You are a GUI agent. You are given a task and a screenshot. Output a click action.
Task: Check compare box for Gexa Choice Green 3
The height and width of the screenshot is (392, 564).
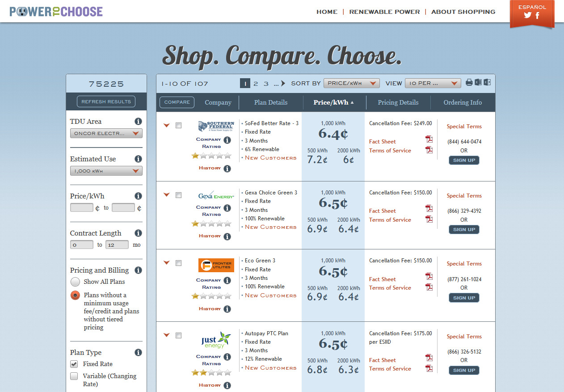[x=179, y=195]
